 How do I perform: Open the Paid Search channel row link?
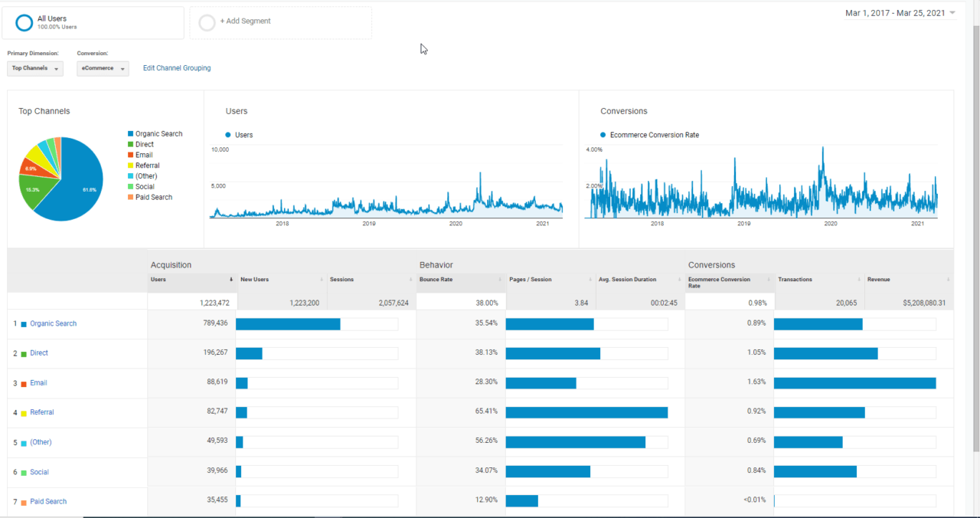click(48, 502)
